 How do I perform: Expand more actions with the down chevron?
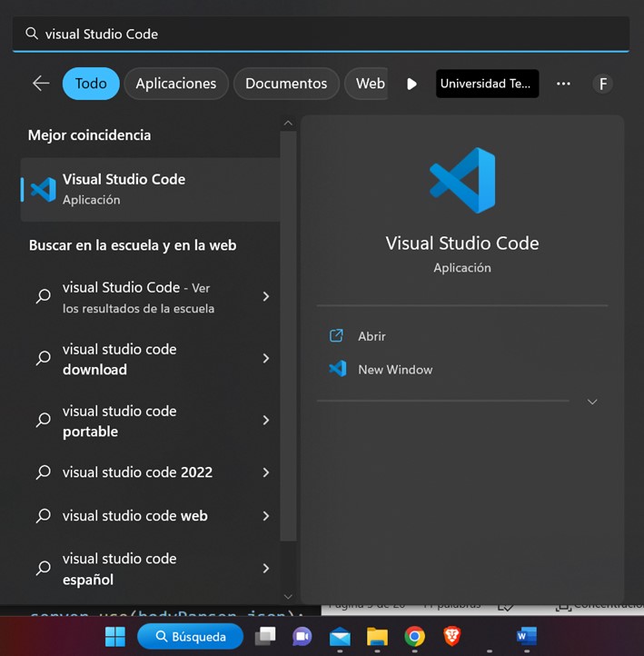[x=591, y=402]
